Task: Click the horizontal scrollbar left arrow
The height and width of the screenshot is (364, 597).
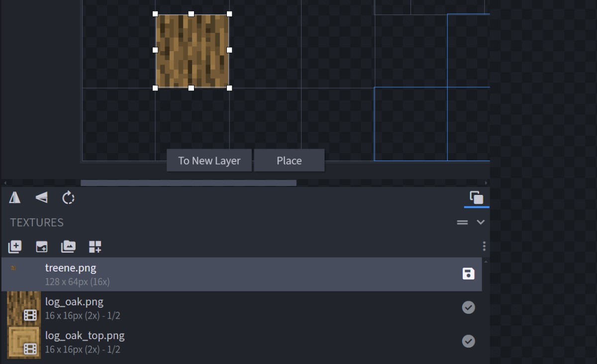Action: point(5,183)
